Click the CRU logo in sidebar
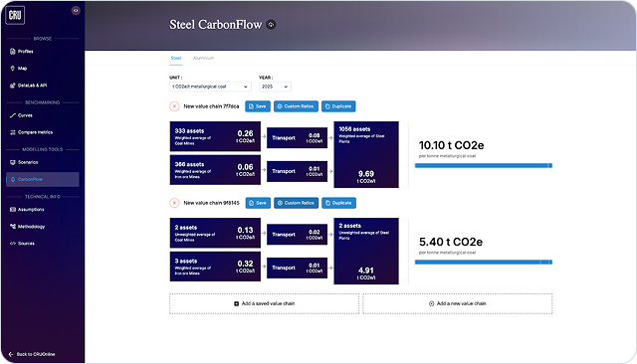 point(15,16)
